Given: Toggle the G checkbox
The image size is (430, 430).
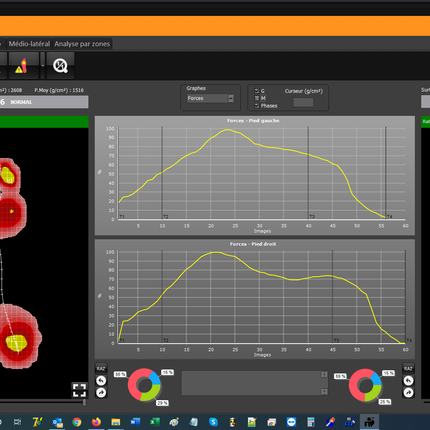Looking at the screenshot, I should pos(257,91).
